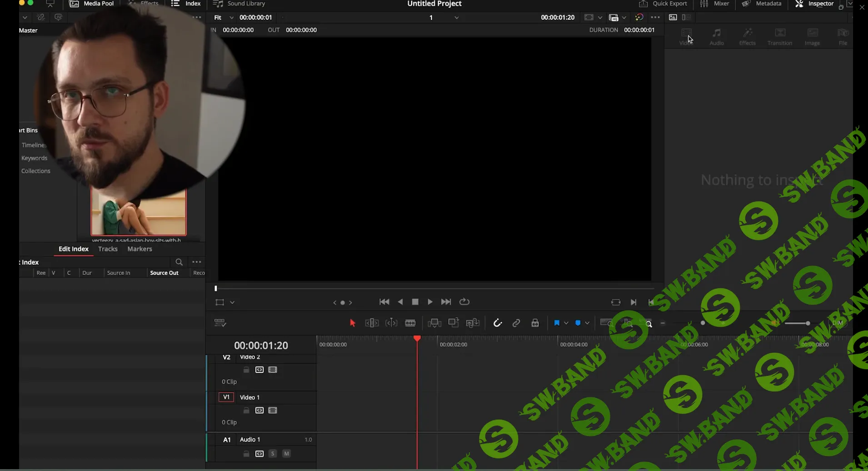This screenshot has height=471, width=868.
Task: Disable the Video 2 track
Action: tap(273, 370)
